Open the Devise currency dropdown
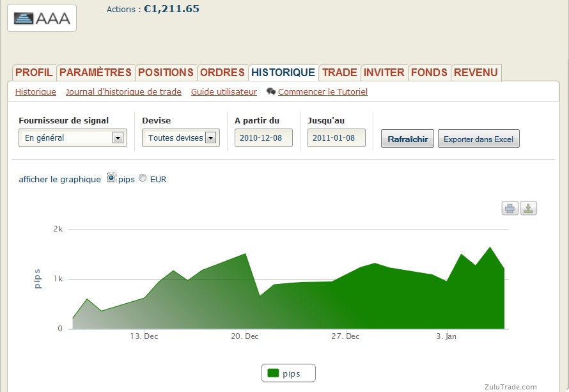 tap(181, 138)
